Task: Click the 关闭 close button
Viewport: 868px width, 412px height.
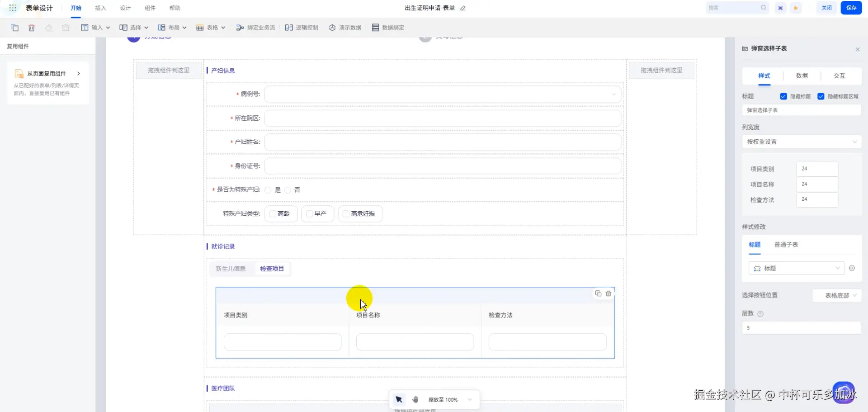Action: (x=826, y=8)
